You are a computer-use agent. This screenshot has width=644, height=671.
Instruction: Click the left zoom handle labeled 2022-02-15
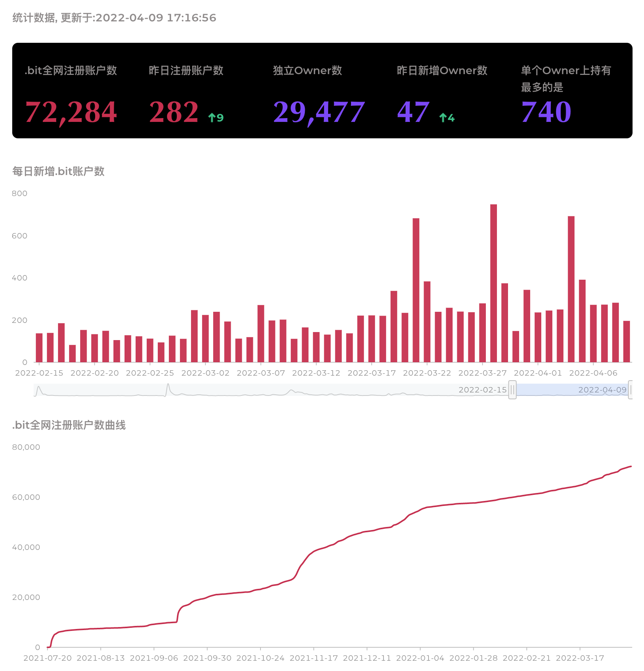(x=512, y=390)
